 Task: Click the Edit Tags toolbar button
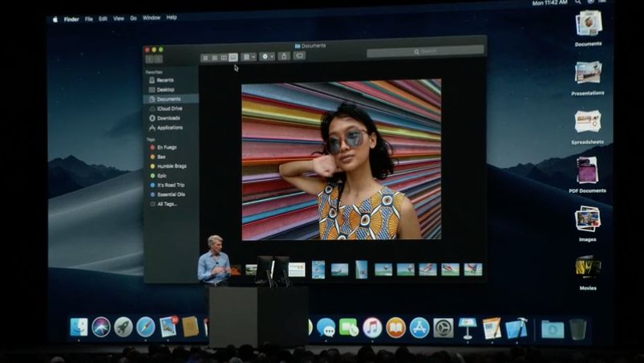click(299, 55)
